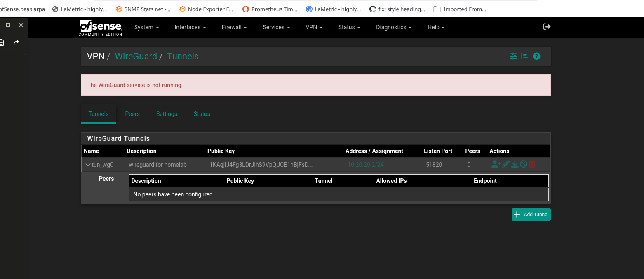Click the pfSense Community Edition logo
The image size is (644, 279).
point(101,28)
